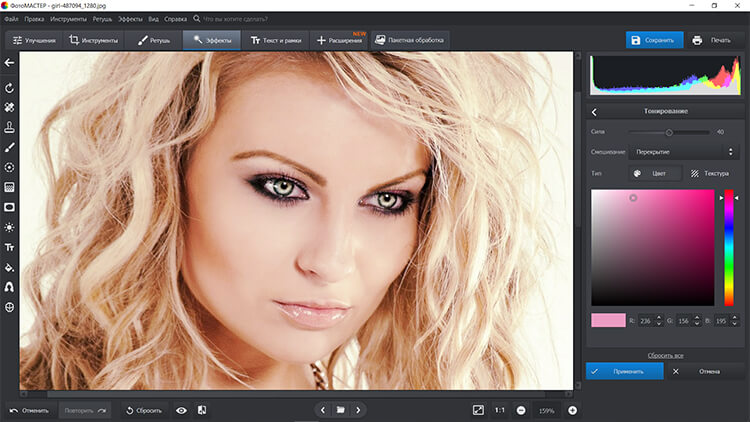750x422 pixels.
Task: Open the Справка menu
Action: [x=175, y=19]
